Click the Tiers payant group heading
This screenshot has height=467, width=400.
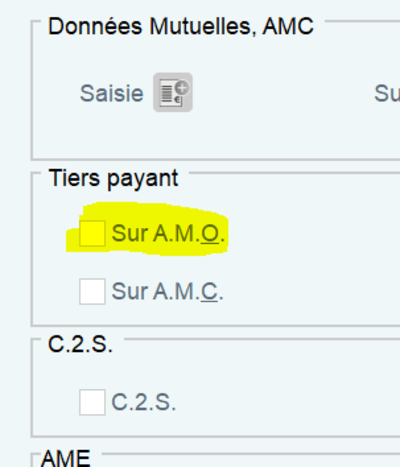(113, 178)
